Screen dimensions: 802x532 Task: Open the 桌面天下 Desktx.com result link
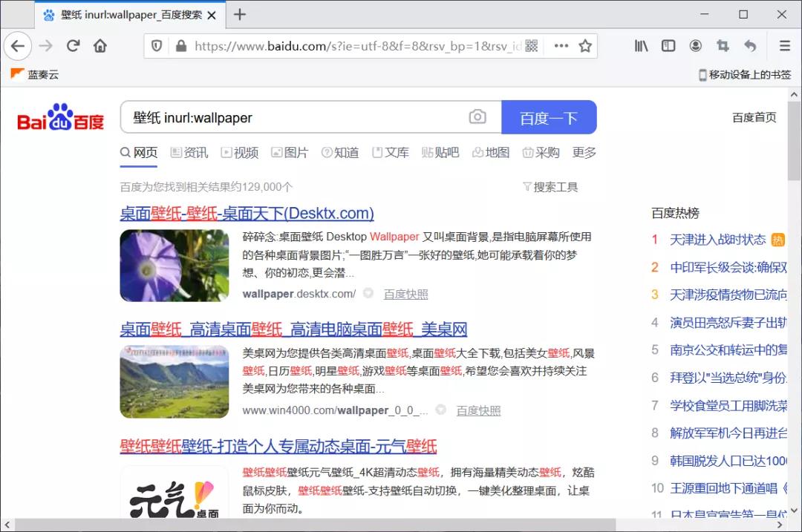(x=247, y=213)
